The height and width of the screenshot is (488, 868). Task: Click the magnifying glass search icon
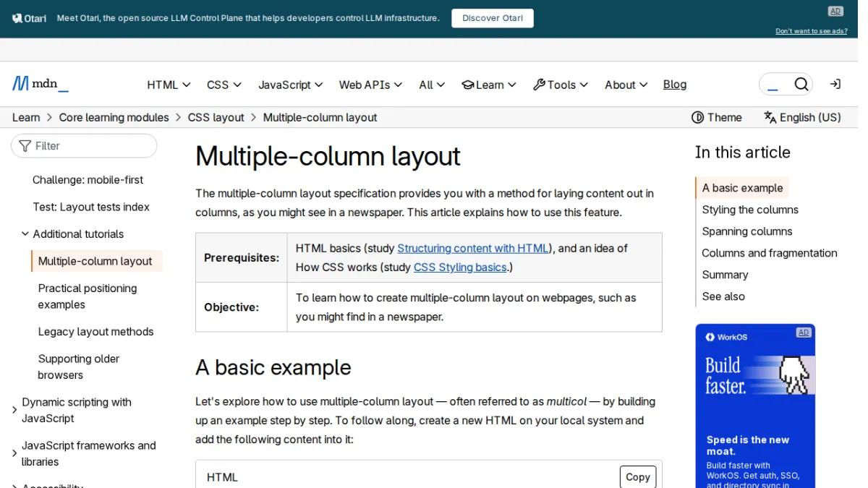point(801,85)
